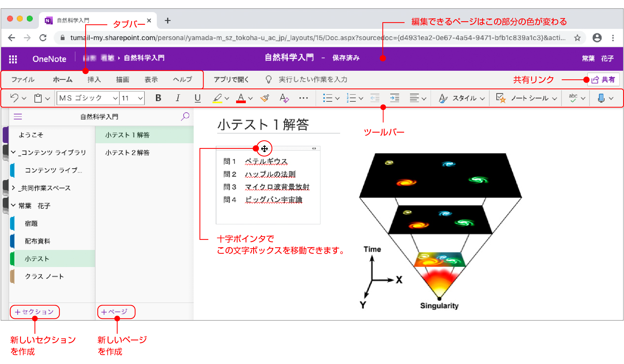Toggle the bulleted list button
Image resolution: width=624 pixels, height=364 pixels.
[x=327, y=98]
